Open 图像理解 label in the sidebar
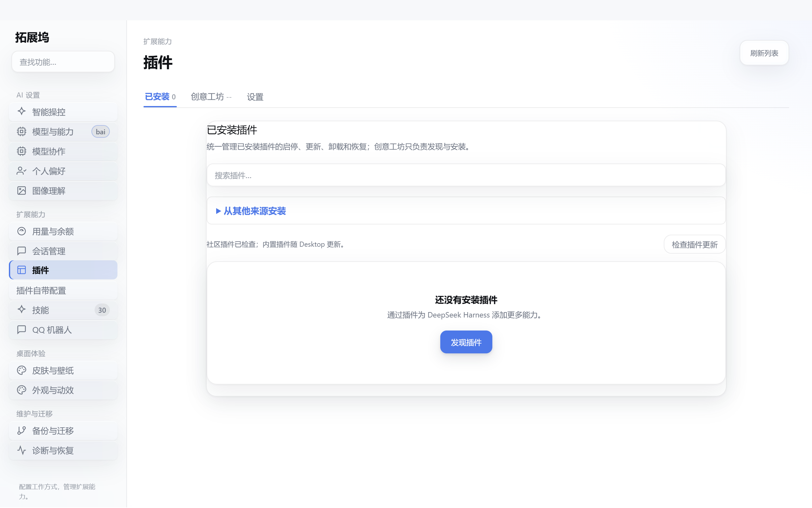 (49, 191)
